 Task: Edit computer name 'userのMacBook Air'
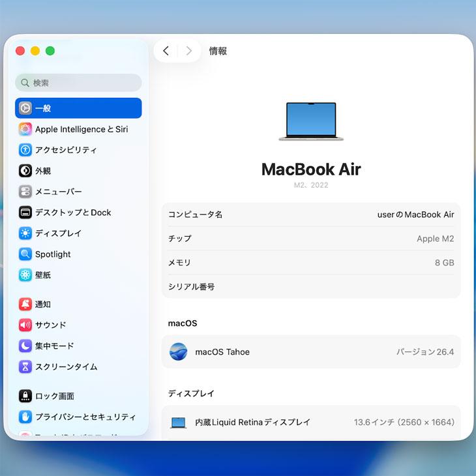pyautogui.click(x=415, y=215)
